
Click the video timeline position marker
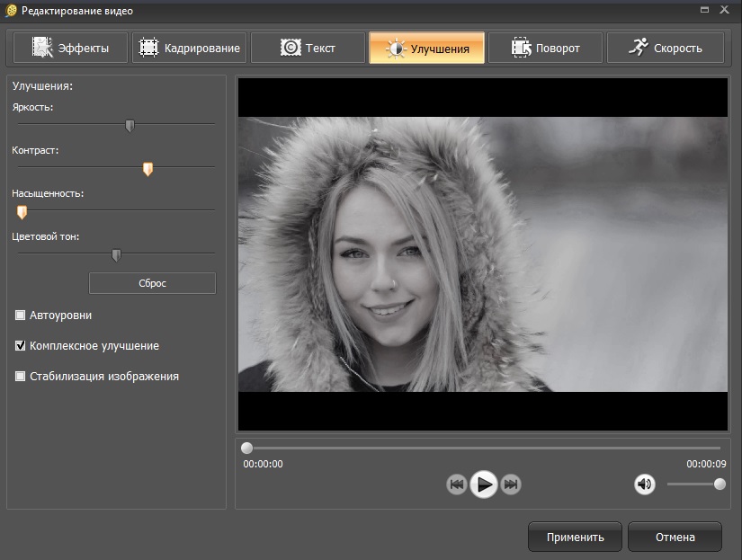click(247, 448)
